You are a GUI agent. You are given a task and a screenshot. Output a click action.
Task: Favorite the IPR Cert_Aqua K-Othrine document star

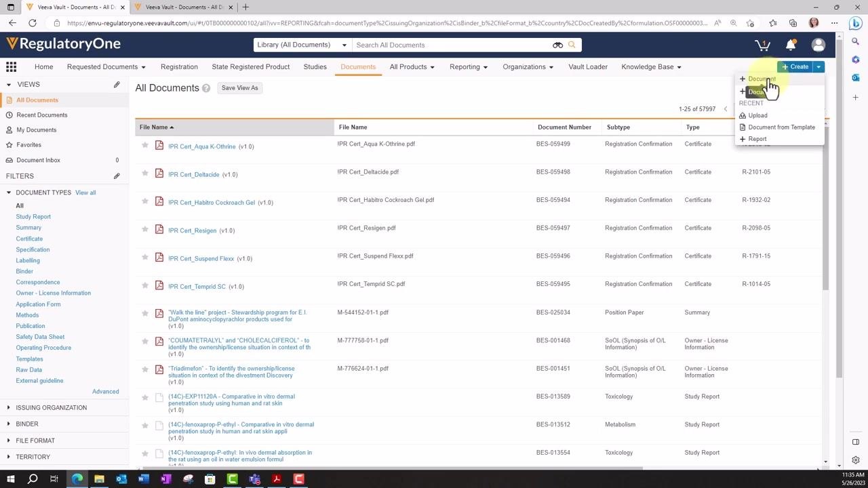click(144, 145)
